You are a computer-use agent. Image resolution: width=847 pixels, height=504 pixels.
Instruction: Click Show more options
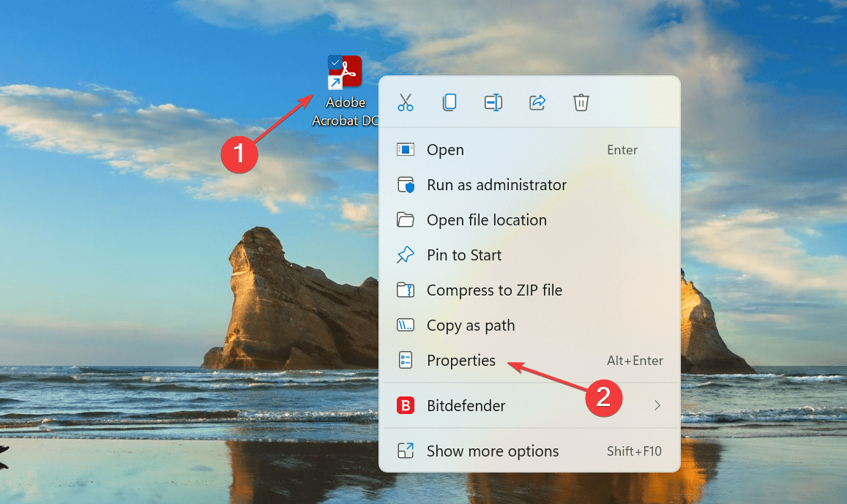point(492,451)
